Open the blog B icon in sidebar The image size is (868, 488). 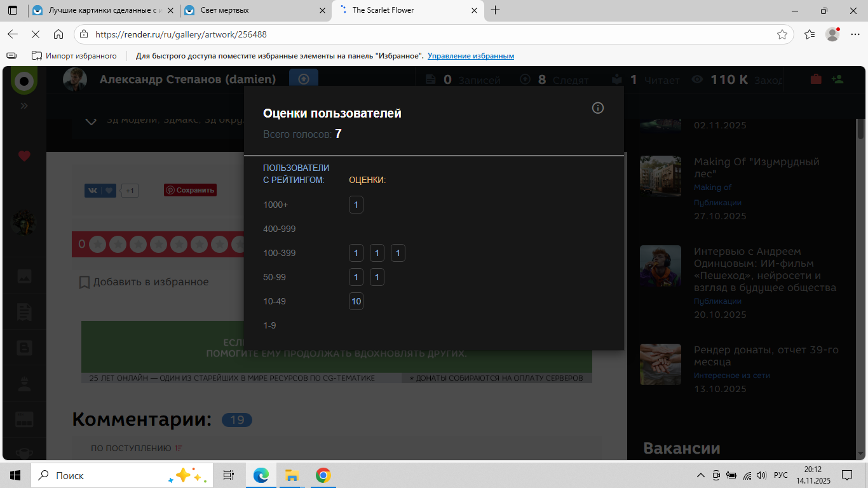24,348
